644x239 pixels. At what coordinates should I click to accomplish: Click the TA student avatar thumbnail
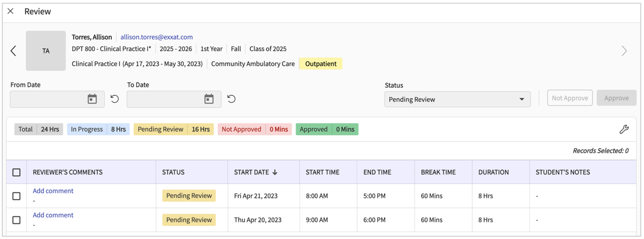[46, 51]
